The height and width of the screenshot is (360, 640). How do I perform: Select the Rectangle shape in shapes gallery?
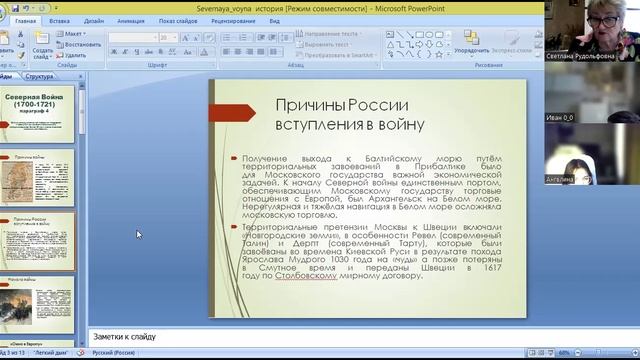click(419, 35)
